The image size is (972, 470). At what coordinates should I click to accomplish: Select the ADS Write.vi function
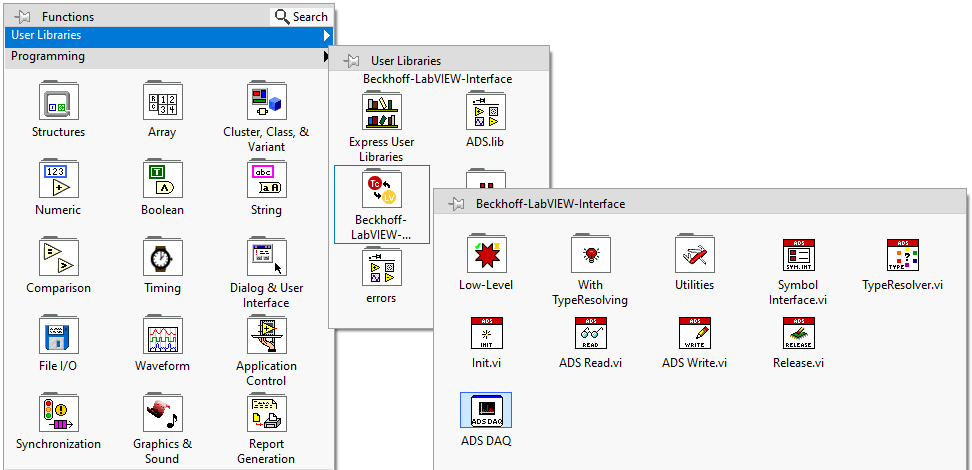tap(694, 334)
